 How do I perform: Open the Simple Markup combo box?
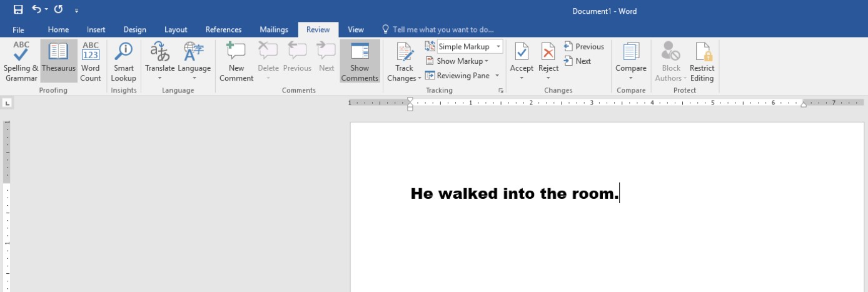point(469,47)
